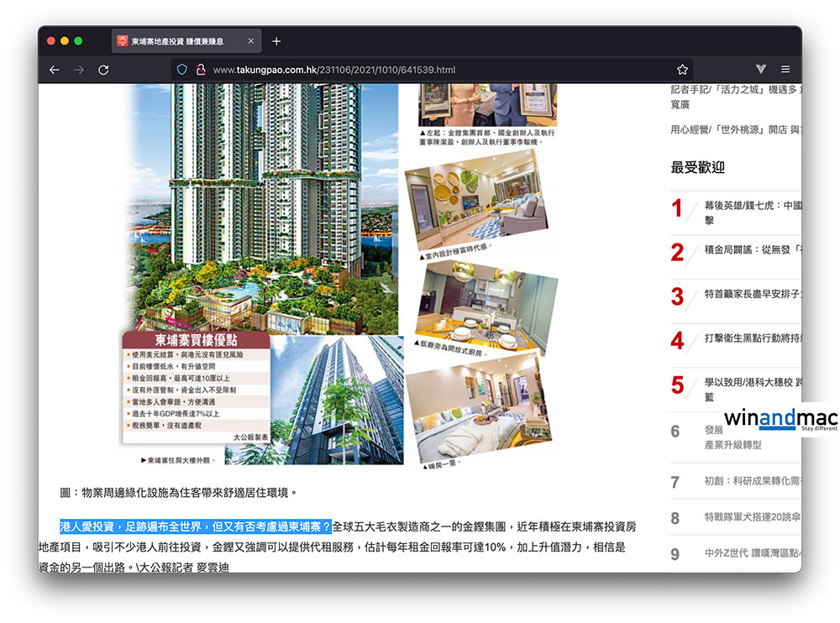Screen dimensions: 840x623
Task: Click the V-shaped extension icon in toolbar
Action: pyautogui.click(x=760, y=70)
